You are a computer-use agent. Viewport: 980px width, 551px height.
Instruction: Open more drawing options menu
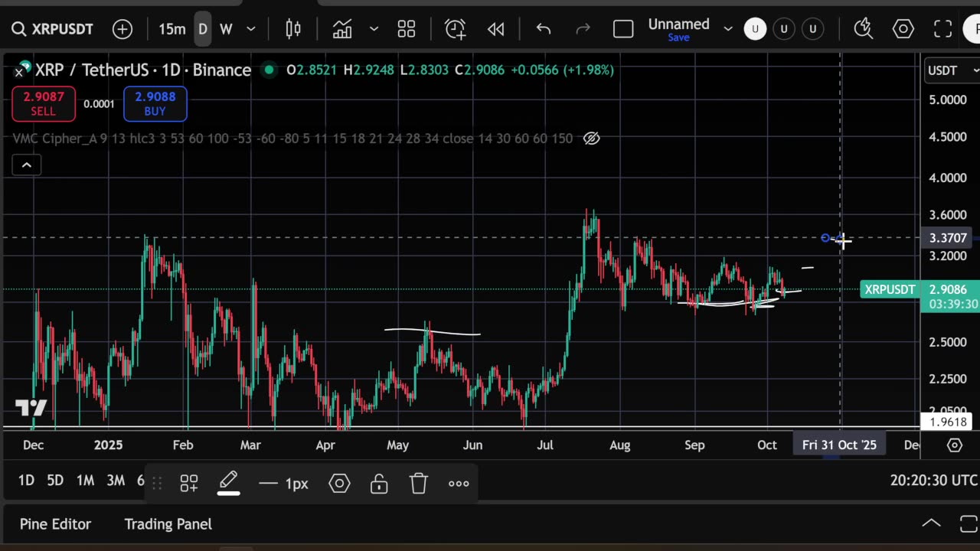point(459,483)
